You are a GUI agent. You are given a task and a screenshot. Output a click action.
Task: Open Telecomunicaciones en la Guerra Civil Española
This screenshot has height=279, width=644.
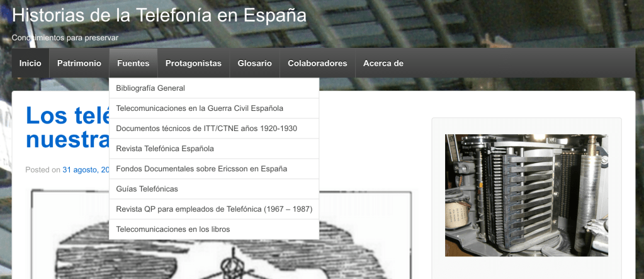200,108
